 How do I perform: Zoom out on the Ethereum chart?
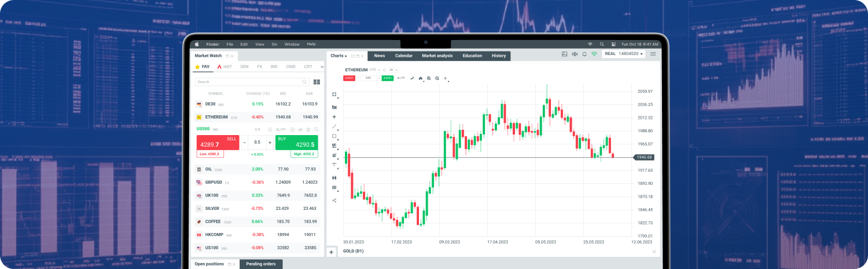click(437, 78)
